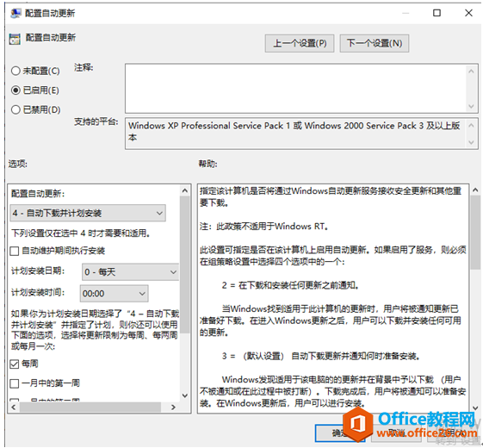Uncheck the 每周 checkbox
The width and height of the screenshot is (483, 448).
[15, 364]
